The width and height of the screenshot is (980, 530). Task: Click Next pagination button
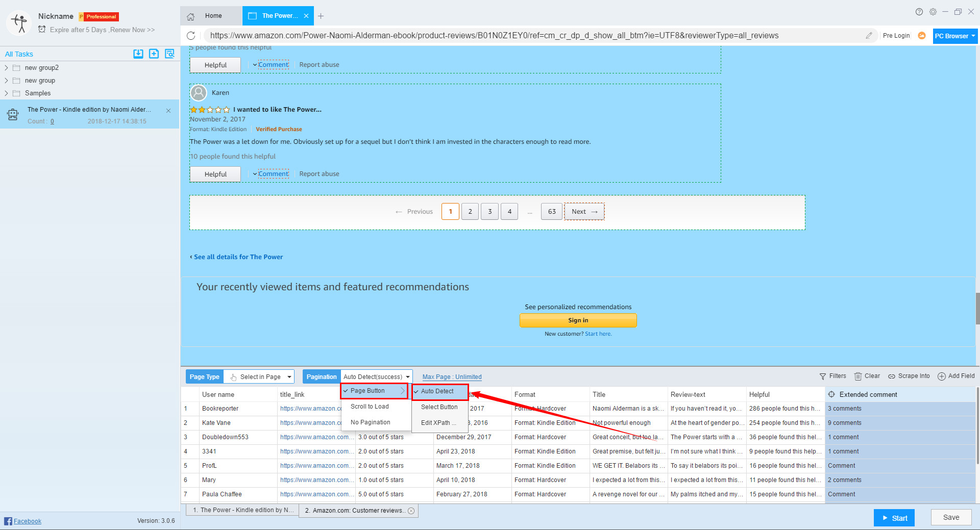[x=584, y=212]
